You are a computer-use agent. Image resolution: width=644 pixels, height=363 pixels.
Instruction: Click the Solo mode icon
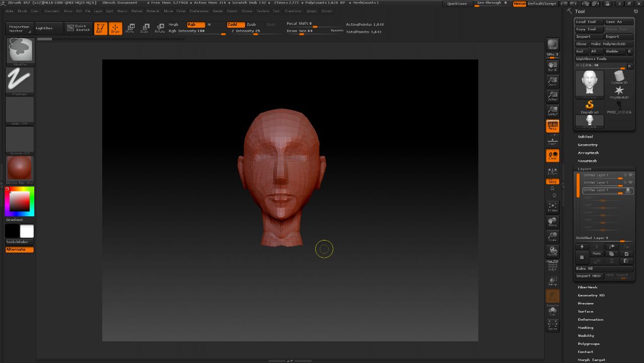tap(552, 311)
